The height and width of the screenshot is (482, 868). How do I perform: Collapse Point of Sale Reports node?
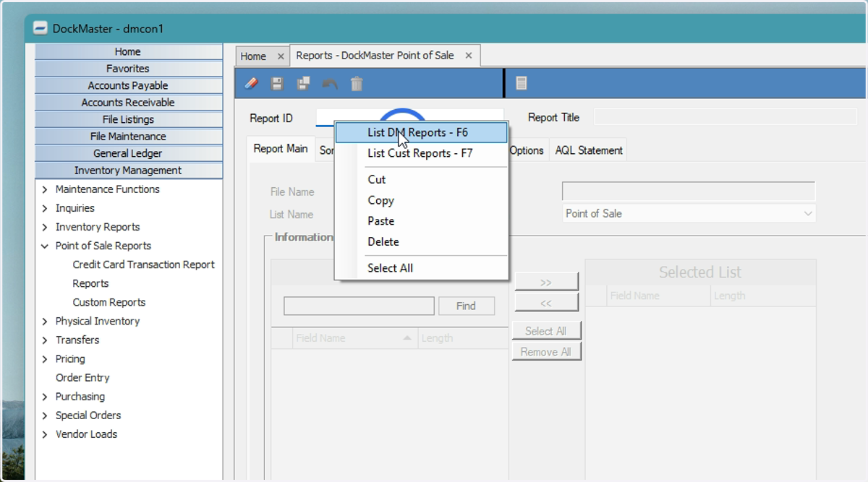45,246
